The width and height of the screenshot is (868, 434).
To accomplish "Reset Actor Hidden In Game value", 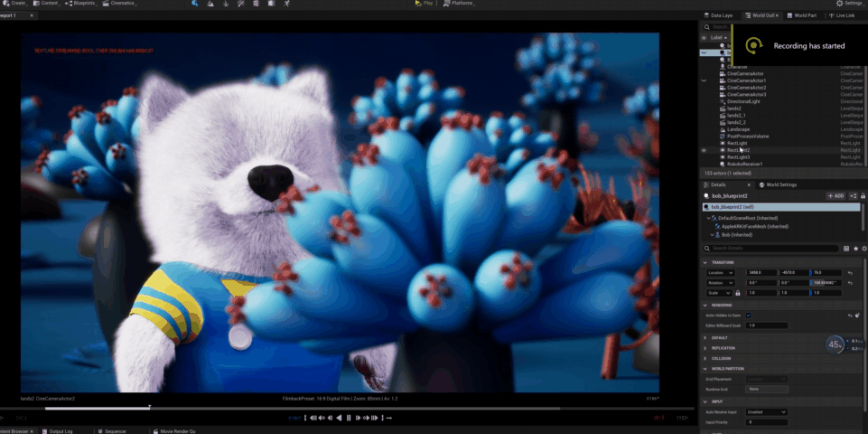I will (x=850, y=316).
